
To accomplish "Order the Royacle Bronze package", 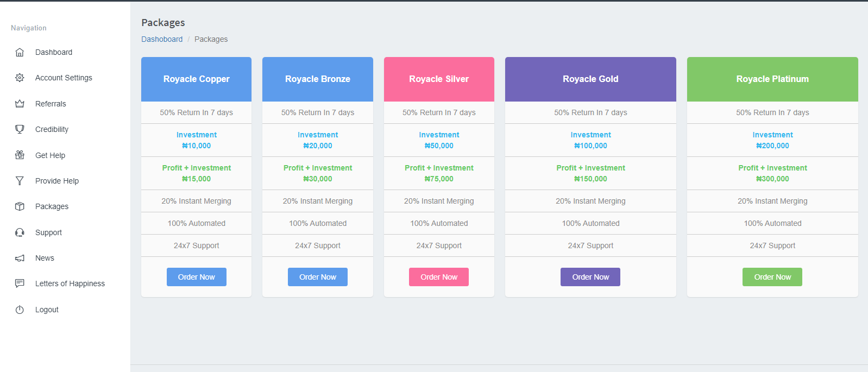I will (x=318, y=277).
